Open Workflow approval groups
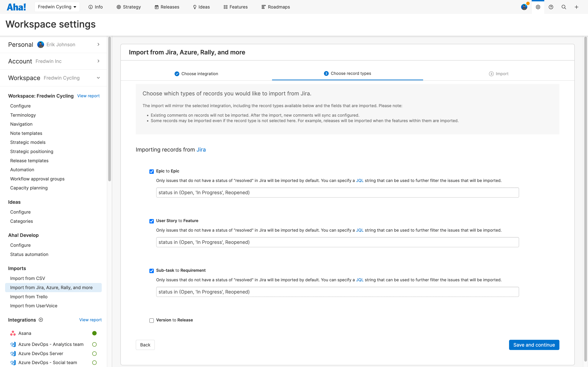Image resolution: width=588 pixels, height=367 pixels. pos(37,179)
